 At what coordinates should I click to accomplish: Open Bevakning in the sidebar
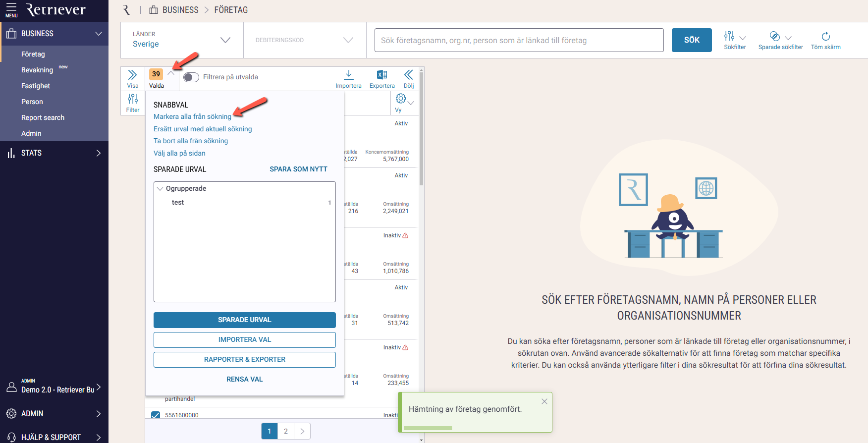pyautogui.click(x=37, y=70)
